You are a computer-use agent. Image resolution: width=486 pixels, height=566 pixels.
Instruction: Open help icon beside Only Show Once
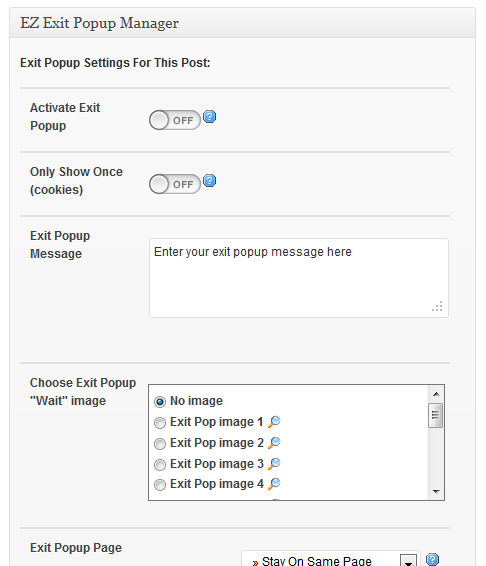tap(209, 181)
